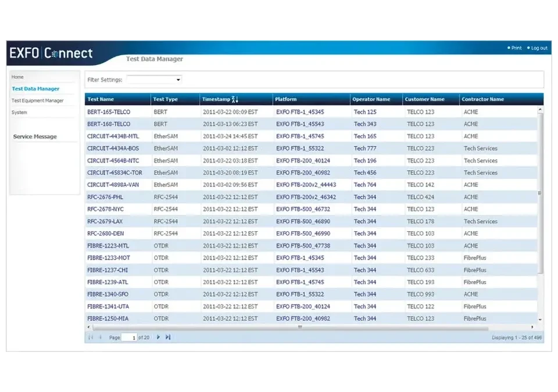Select operator Tech 777 cell
This screenshot has width=558, height=392.
point(365,148)
